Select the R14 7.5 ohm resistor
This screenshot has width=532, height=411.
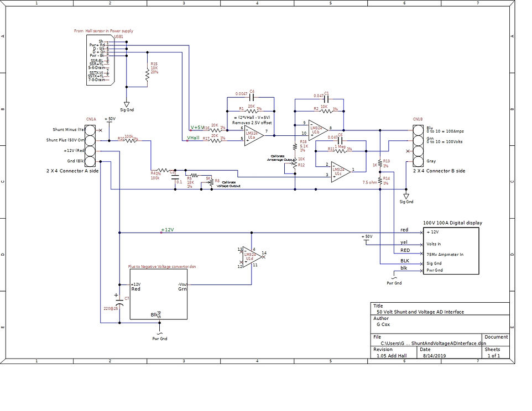click(380, 181)
